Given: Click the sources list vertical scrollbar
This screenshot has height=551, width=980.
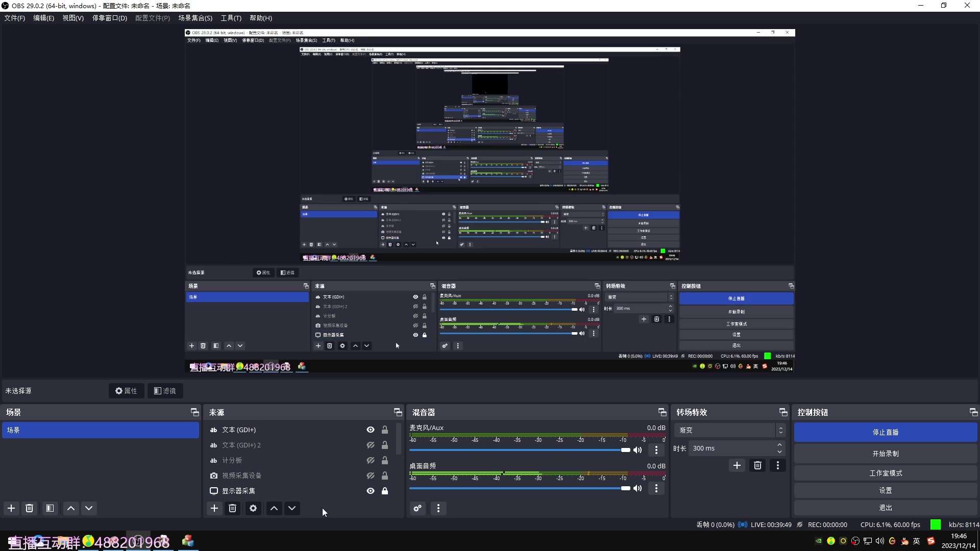Looking at the screenshot, I should coord(399,439).
